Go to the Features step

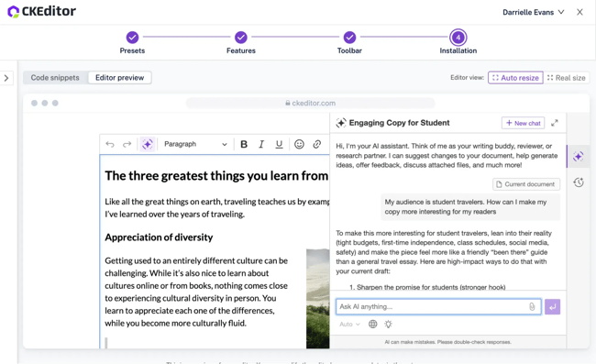(x=241, y=42)
